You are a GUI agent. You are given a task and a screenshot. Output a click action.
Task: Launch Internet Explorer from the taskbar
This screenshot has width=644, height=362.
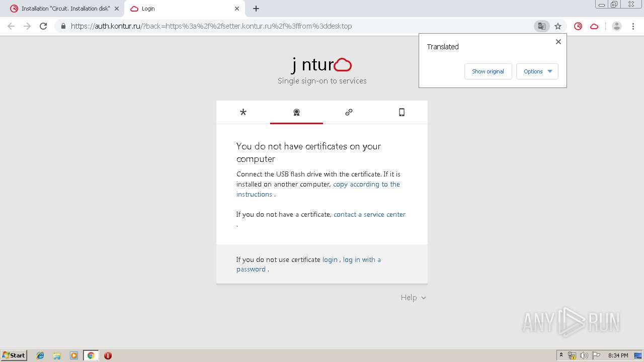point(40,355)
